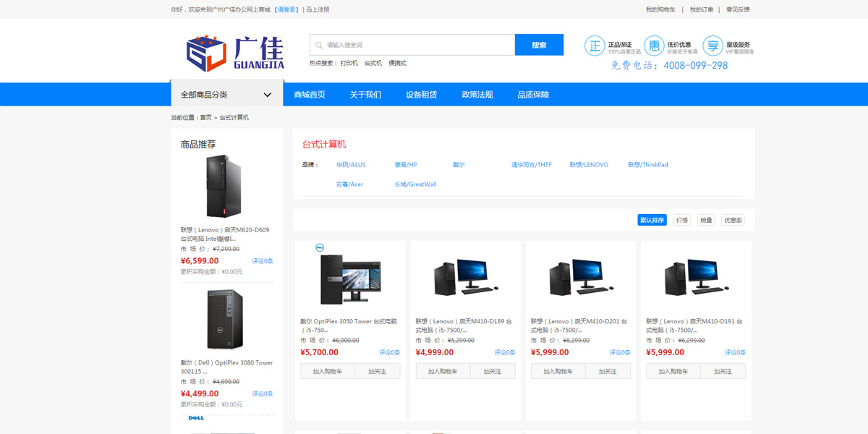
Task: Open the Lenovo M410-D189 product image
Action: tap(465, 276)
